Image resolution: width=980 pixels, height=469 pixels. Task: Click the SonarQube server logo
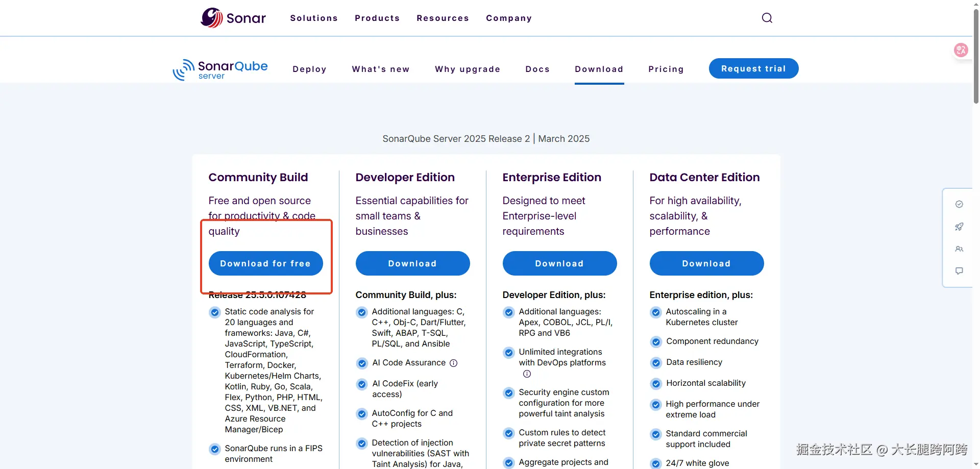[x=220, y=69]
